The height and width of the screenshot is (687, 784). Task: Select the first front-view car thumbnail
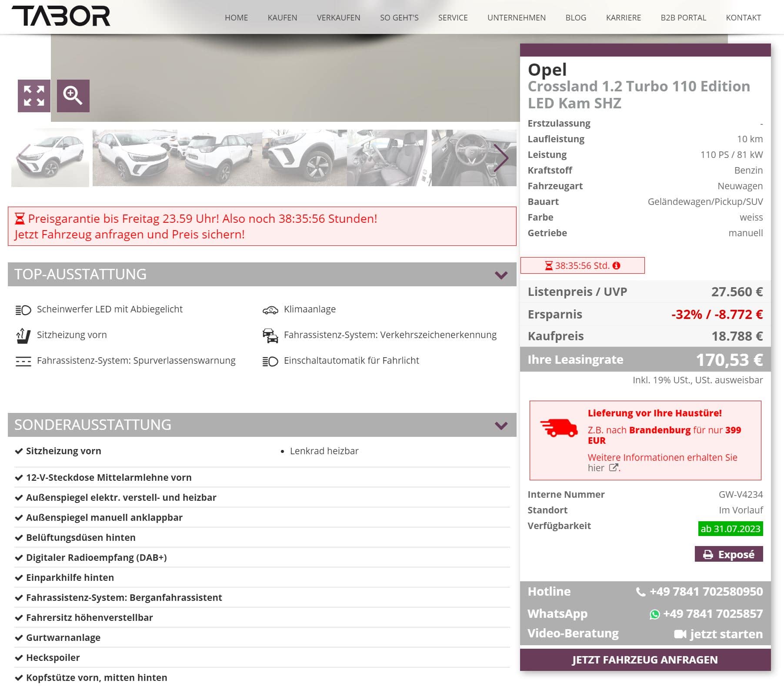[50, 158]
